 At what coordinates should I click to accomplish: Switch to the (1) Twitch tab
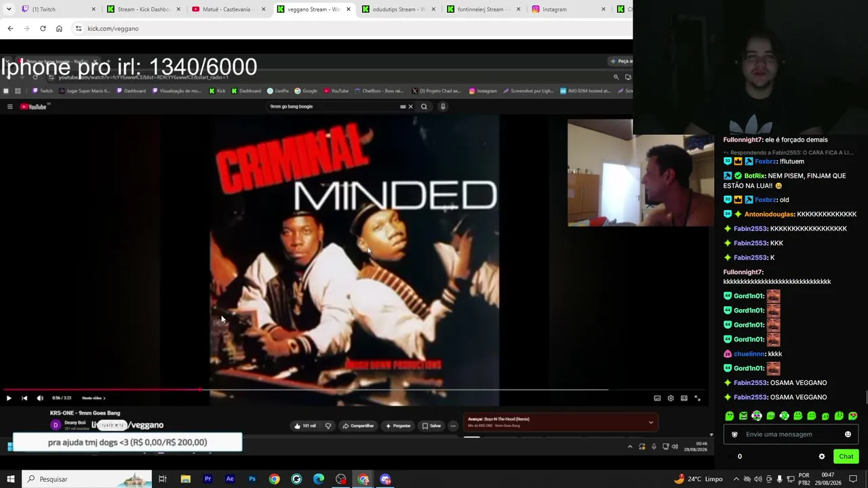tap(60, 9)
